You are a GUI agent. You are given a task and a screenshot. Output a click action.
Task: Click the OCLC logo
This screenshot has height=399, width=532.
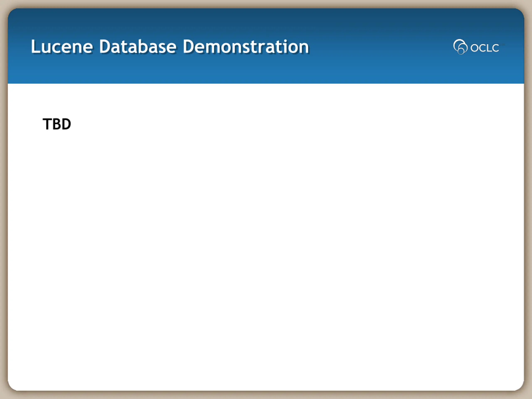(x=477, y=47)
